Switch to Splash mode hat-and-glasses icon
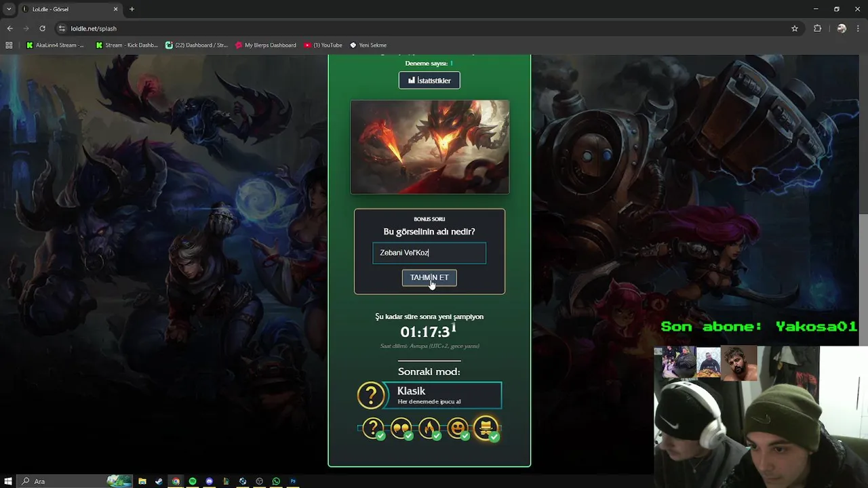The height and width of the screenshot is (488, 868). pyautogui.click(x=486, y=428)
